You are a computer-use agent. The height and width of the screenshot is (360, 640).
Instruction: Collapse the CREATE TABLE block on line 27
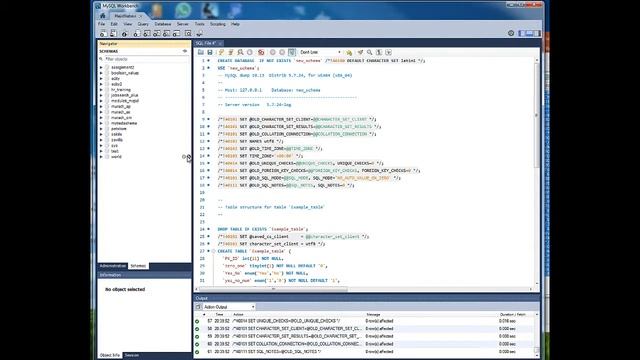213,251
